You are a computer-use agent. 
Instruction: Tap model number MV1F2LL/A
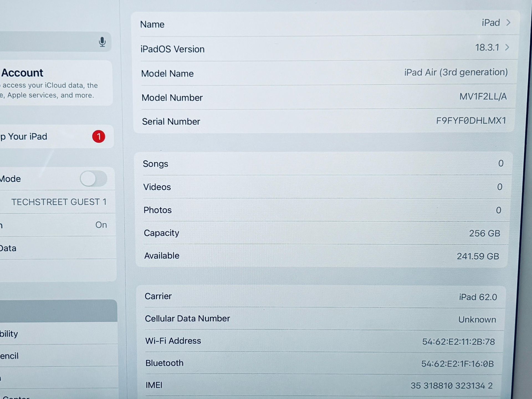click(483, 96)
